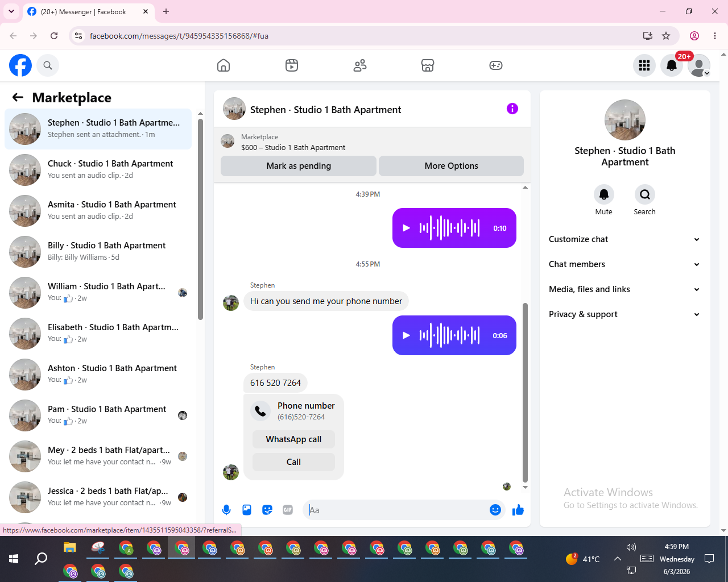This screenshot has height=582, width=728.
Task: Open Stephen Studio 1 Bath chat
Action: coord(98,129)
